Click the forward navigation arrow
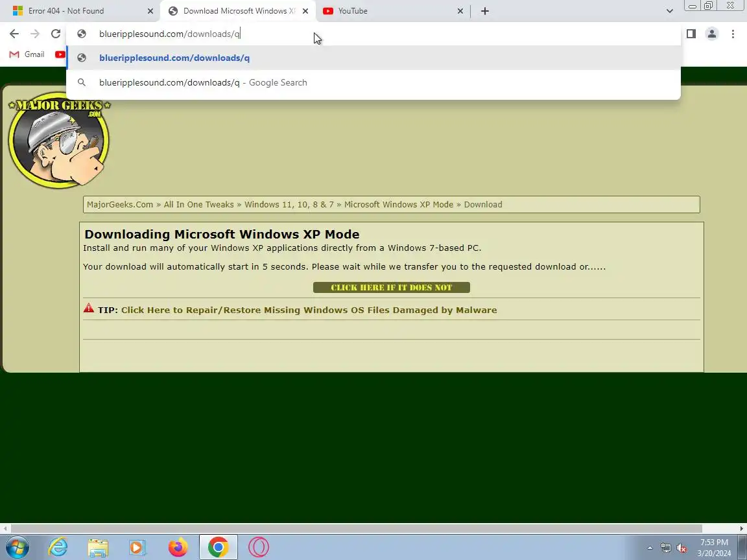 pos(35,34)
